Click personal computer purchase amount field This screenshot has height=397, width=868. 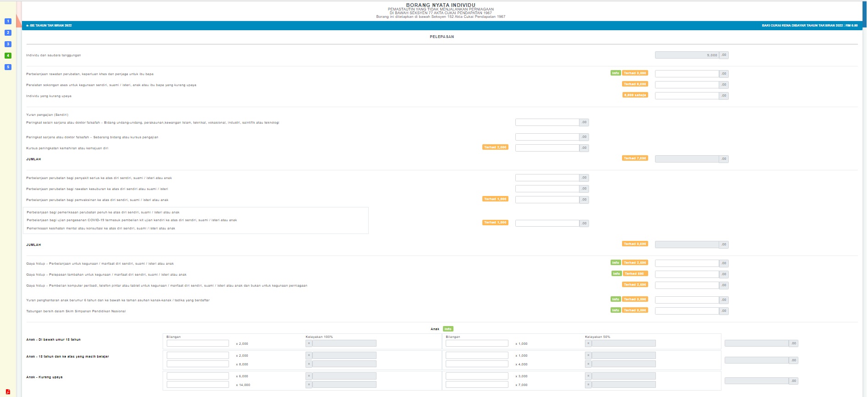687,285
